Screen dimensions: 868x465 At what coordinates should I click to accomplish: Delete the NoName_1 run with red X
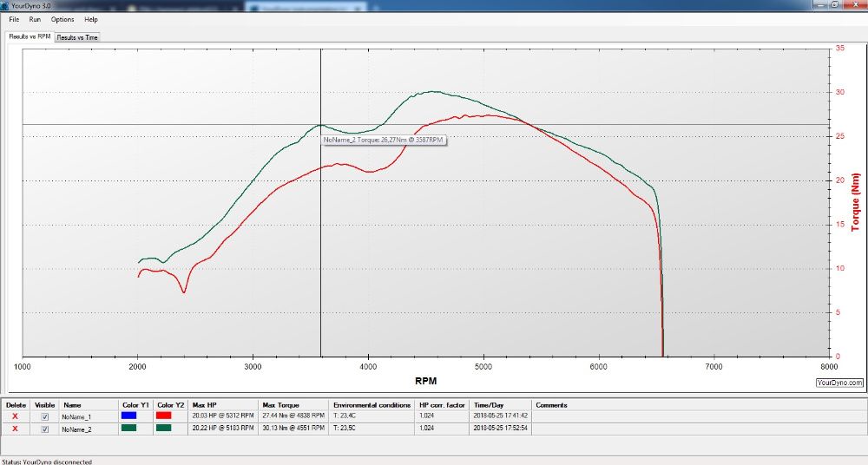tap(16, 416)
